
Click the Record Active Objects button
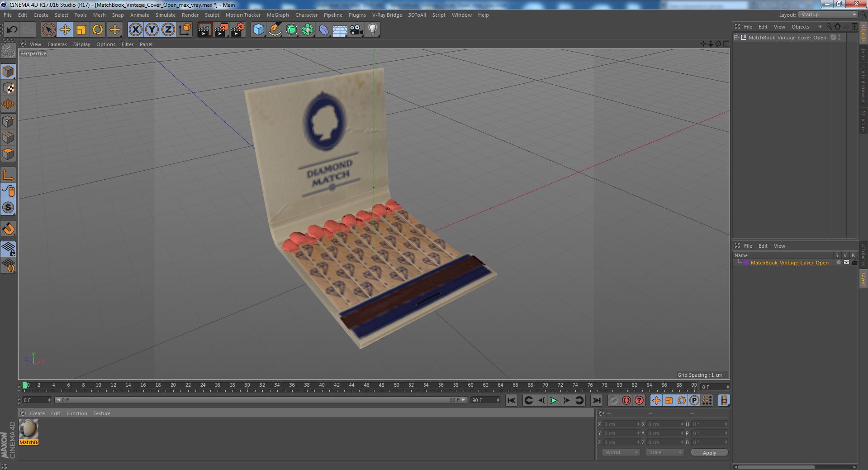[613, 400]
